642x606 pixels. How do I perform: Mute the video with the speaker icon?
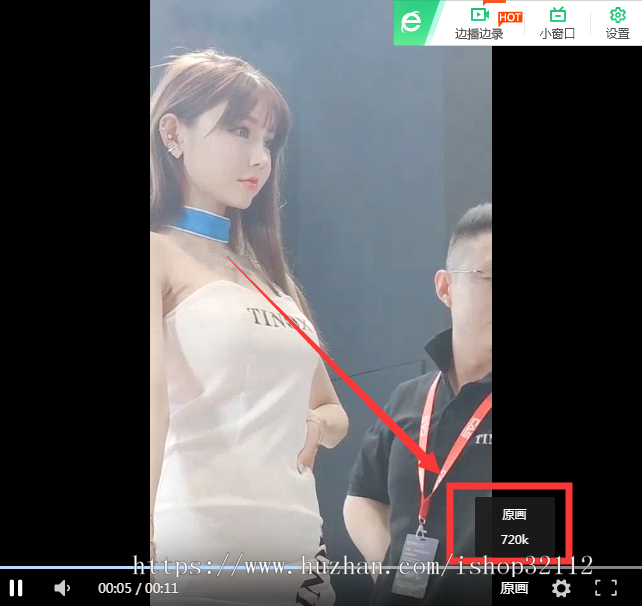62,588
